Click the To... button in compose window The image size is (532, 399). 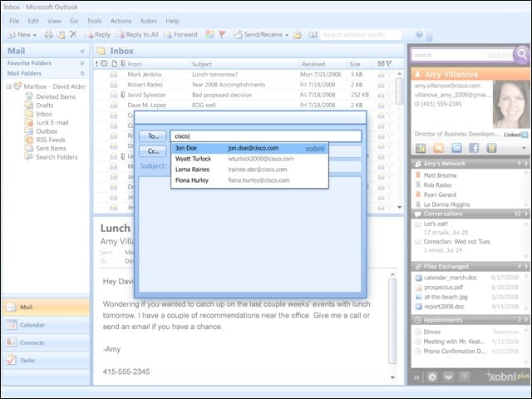click(153, 136)
